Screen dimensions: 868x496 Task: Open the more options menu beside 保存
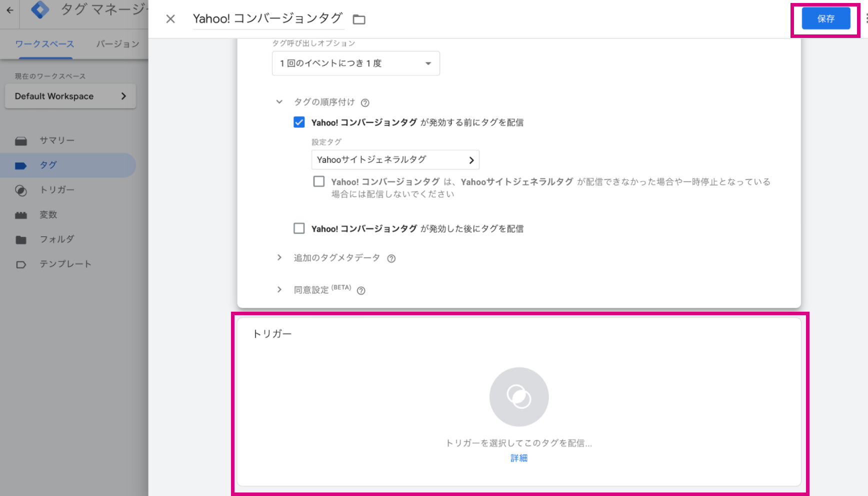pyautogui.click(x=865, y=18)
